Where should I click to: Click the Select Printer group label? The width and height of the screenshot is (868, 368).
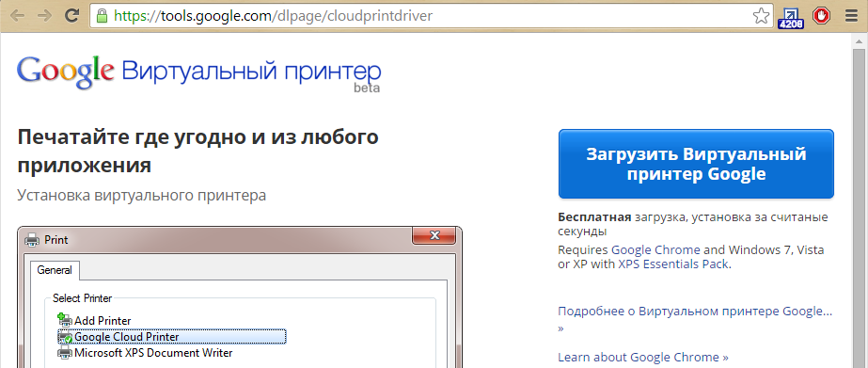click(82, 298)
